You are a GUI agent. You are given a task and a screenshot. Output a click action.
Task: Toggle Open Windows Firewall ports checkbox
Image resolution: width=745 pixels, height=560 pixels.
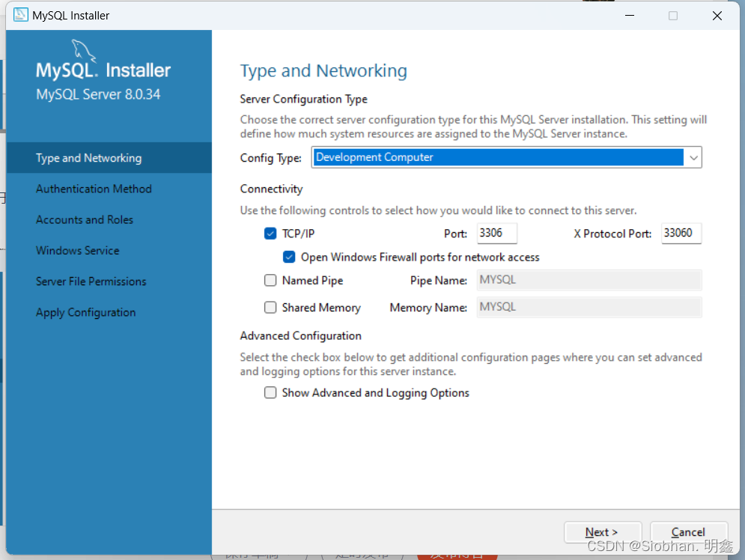coord(289,257)
